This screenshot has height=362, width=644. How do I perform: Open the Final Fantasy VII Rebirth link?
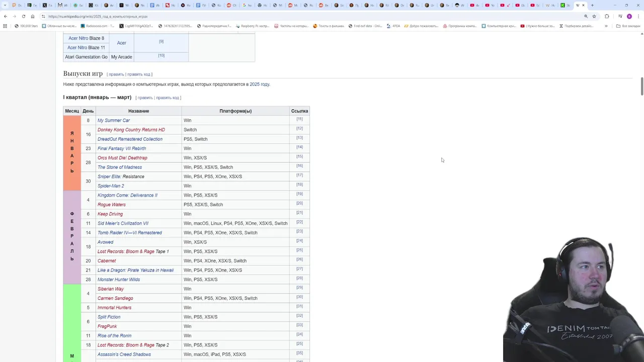[122, 148]
